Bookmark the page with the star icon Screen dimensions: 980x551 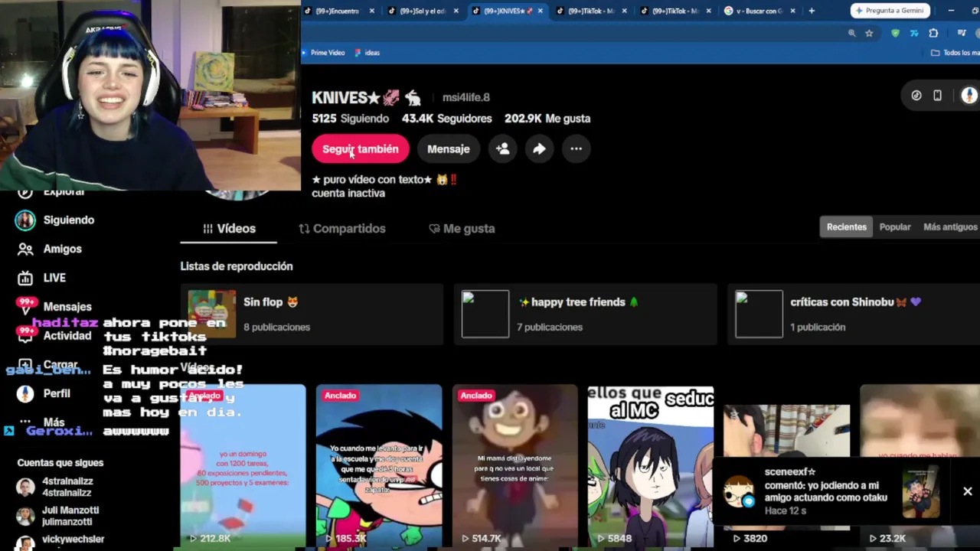[869, 33]
